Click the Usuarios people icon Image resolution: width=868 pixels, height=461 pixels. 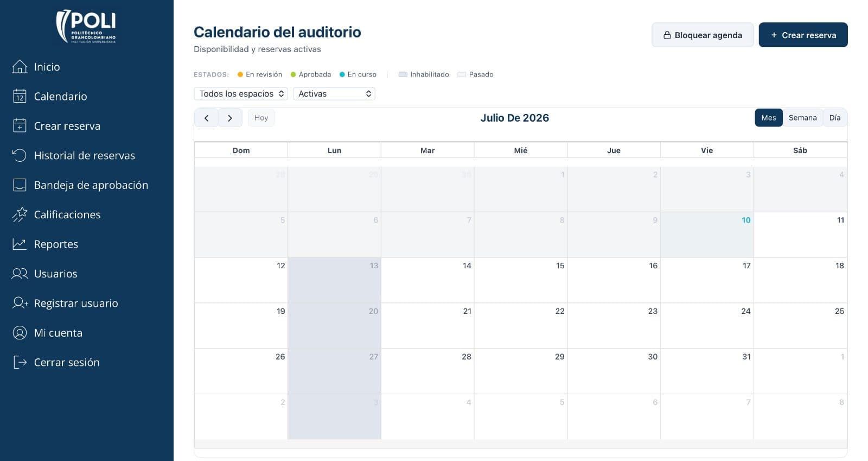[20, 274]
